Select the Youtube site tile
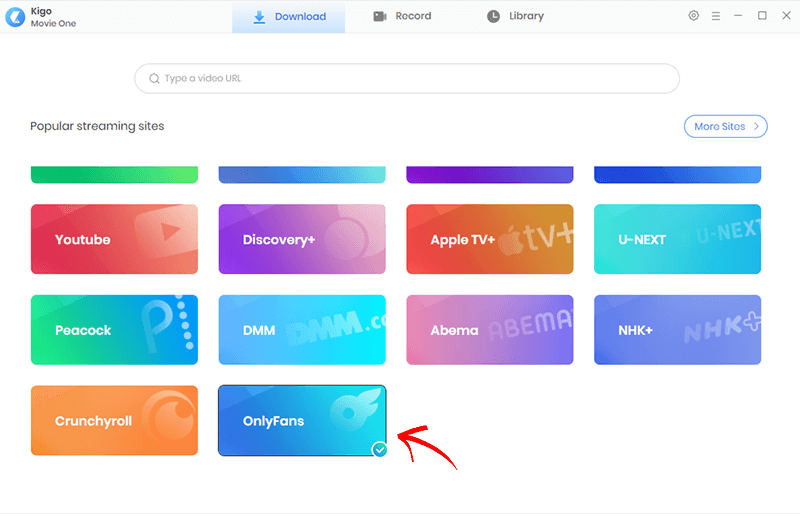The height and width of the screenshot is (514, 800). point(114,239)
